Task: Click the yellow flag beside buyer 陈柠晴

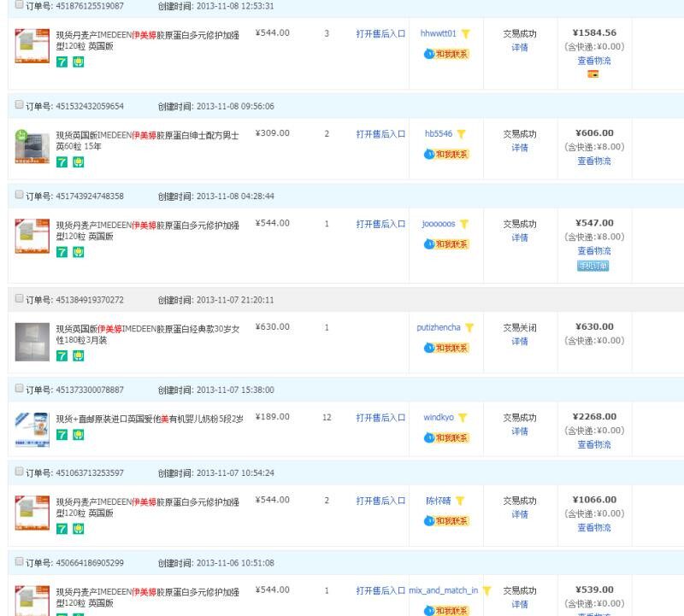Action: [x=460, y=502]
